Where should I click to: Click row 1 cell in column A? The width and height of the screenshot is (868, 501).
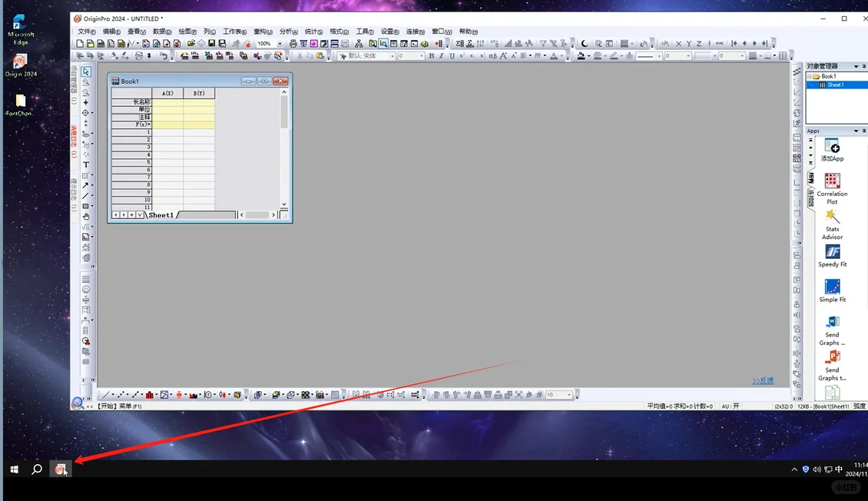point(167,132)
